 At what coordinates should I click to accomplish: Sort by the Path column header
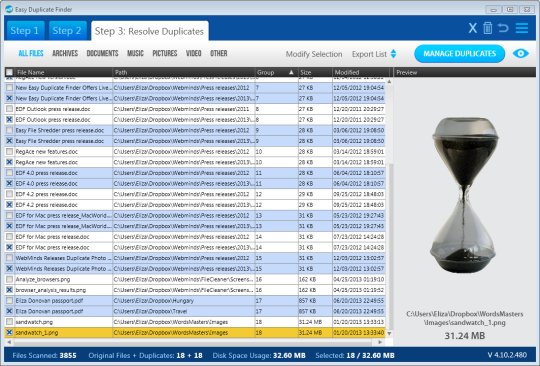click(184, 72)
